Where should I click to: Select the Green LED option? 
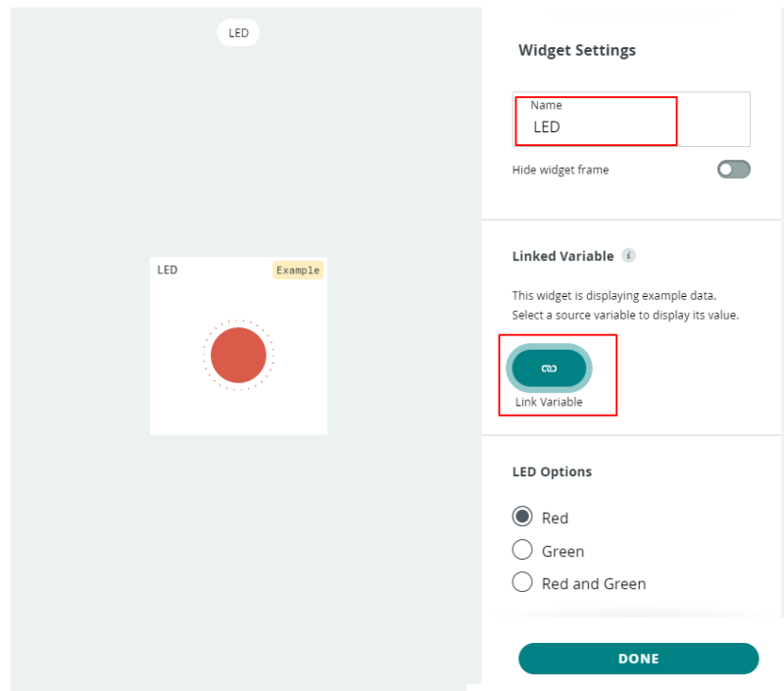point(522,550)
